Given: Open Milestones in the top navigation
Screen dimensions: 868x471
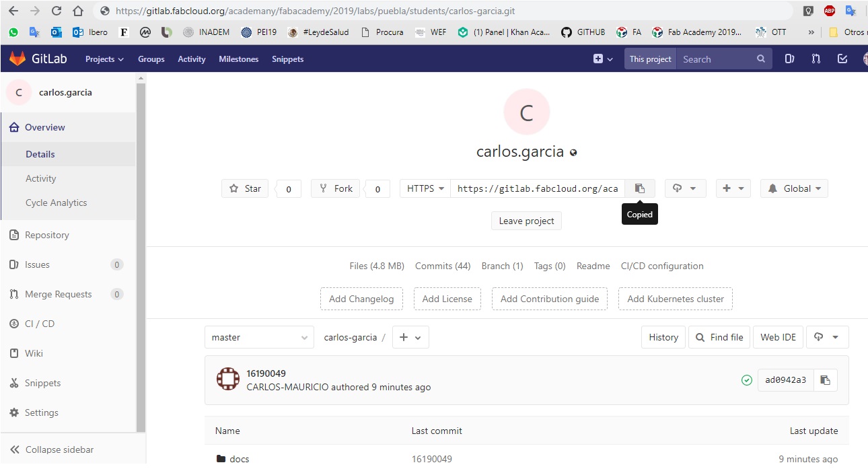Looking at the screenshot, I should tap(238, 59).
